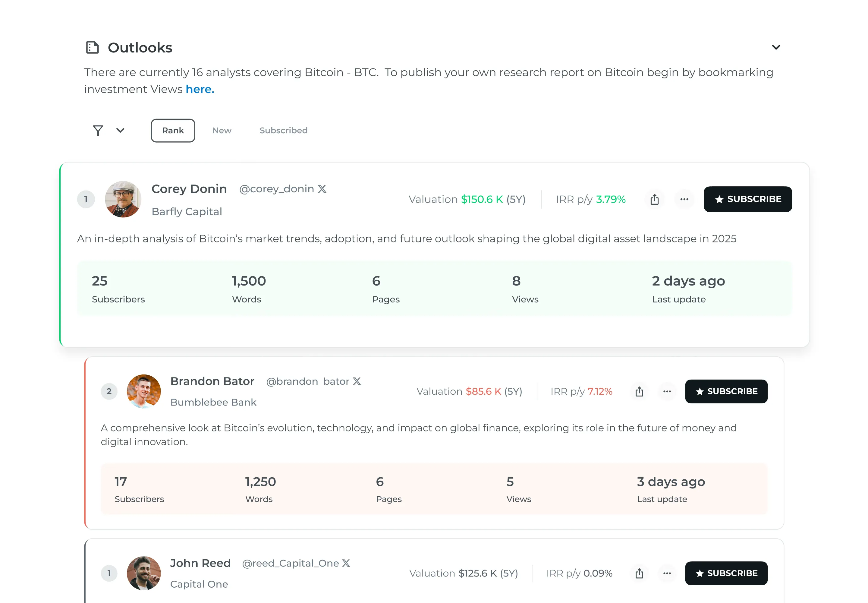Collapse the Outlooks section chevron

click(x=776, y=47)
